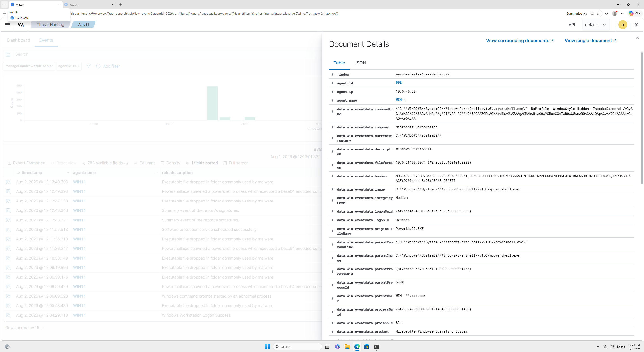Click the browser favorites star icon

pos(599,13)
